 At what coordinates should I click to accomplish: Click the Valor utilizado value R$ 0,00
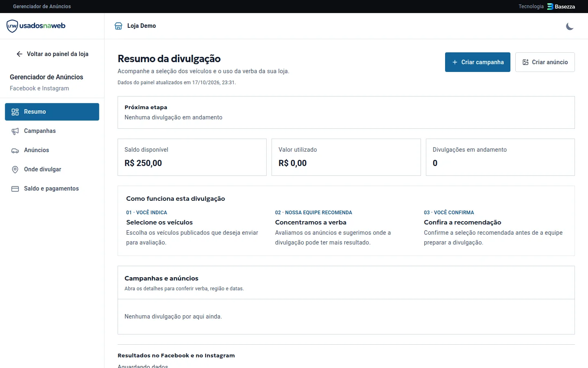tap(292, 163)
